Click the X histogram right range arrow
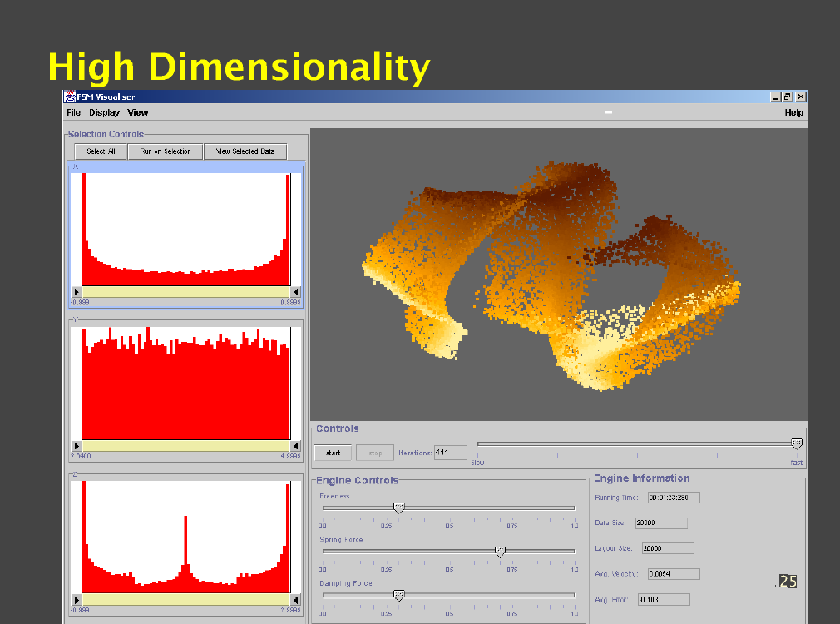840x624 pixels. [x=296, y=292]
